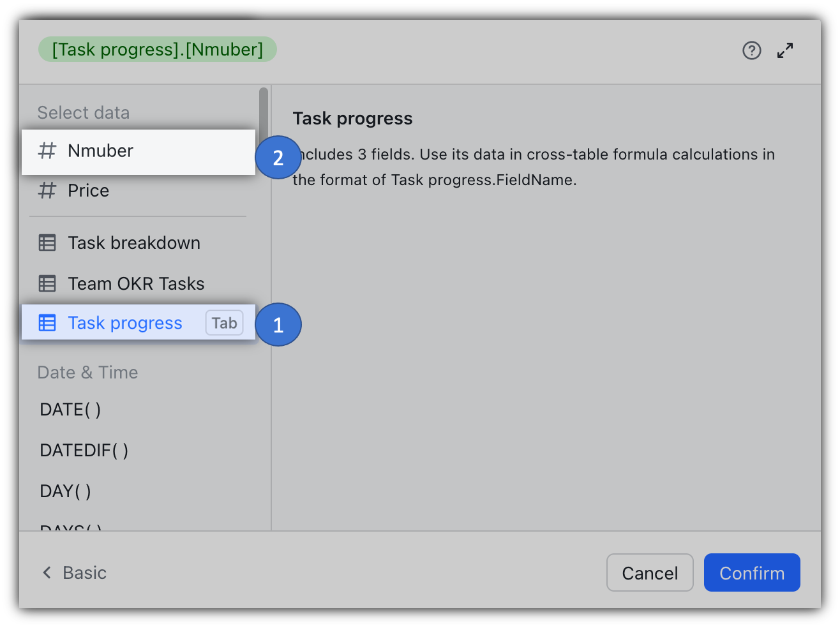Click the table icon beside Task progress
Viewport: 840px width, 628px height.
[x=47, y=323]
